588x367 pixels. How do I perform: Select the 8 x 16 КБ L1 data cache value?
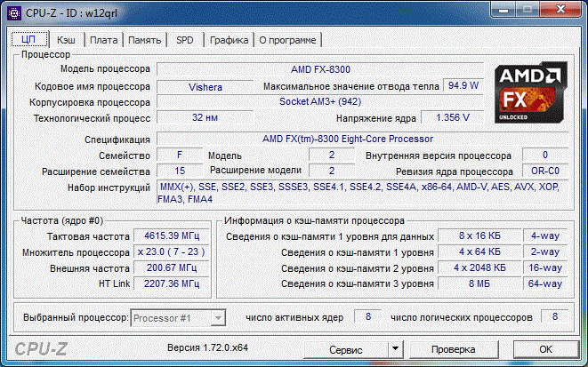point(479,235)
